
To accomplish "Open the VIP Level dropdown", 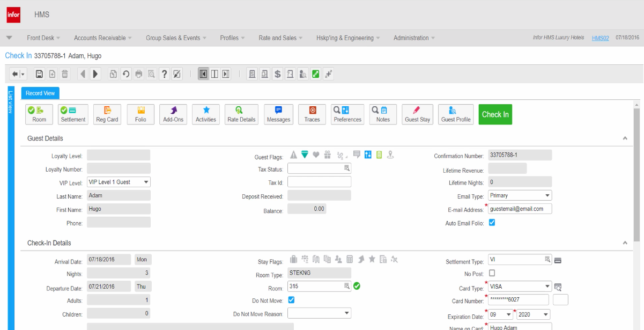I will 119,182.
